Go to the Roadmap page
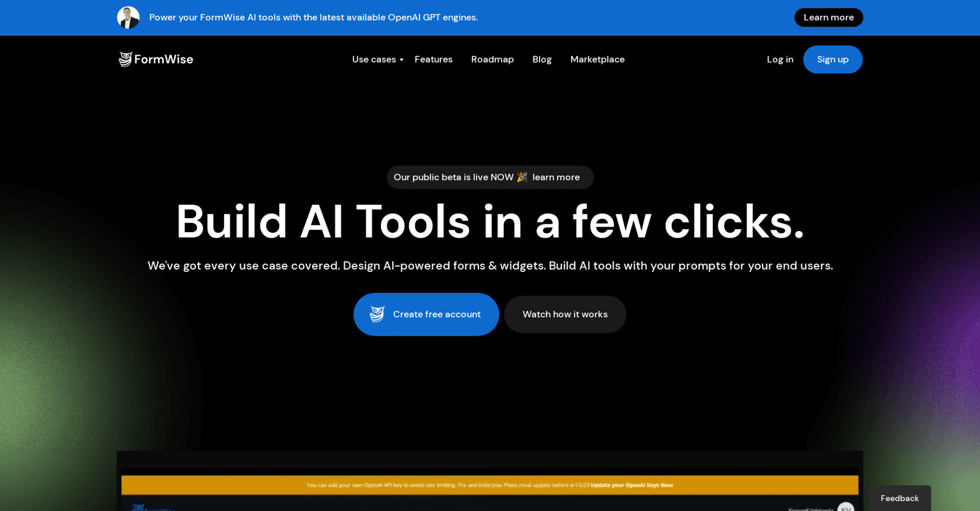The image size is (980, 511). (492, 59)
